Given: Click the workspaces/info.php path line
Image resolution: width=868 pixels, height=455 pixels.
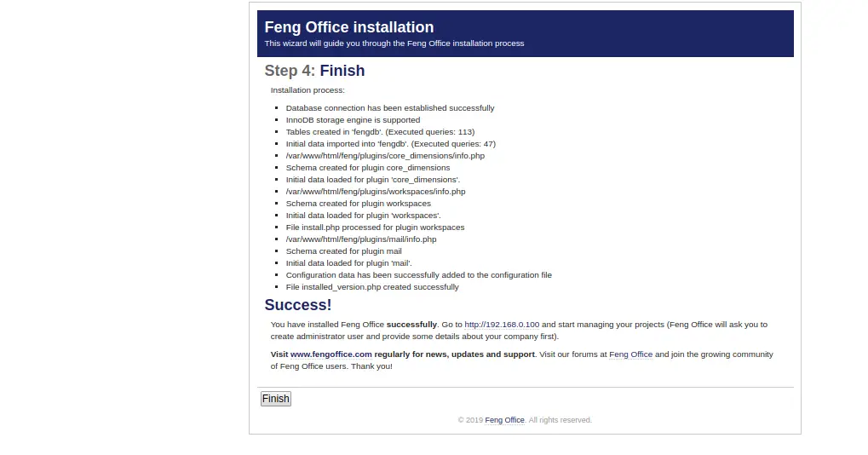Looking at the screenshot, I should (375, 192).
